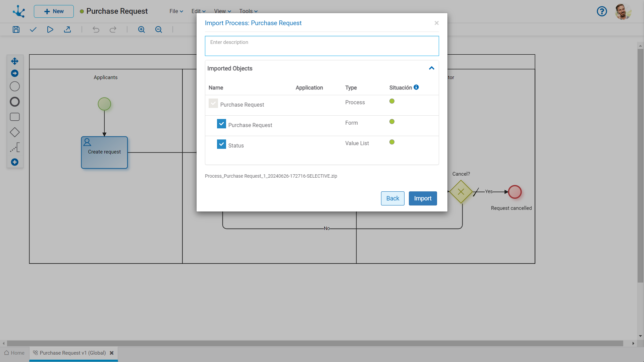Select the diamond gateway shape tool
Viewport: 644px width, 362px height.
15,132
